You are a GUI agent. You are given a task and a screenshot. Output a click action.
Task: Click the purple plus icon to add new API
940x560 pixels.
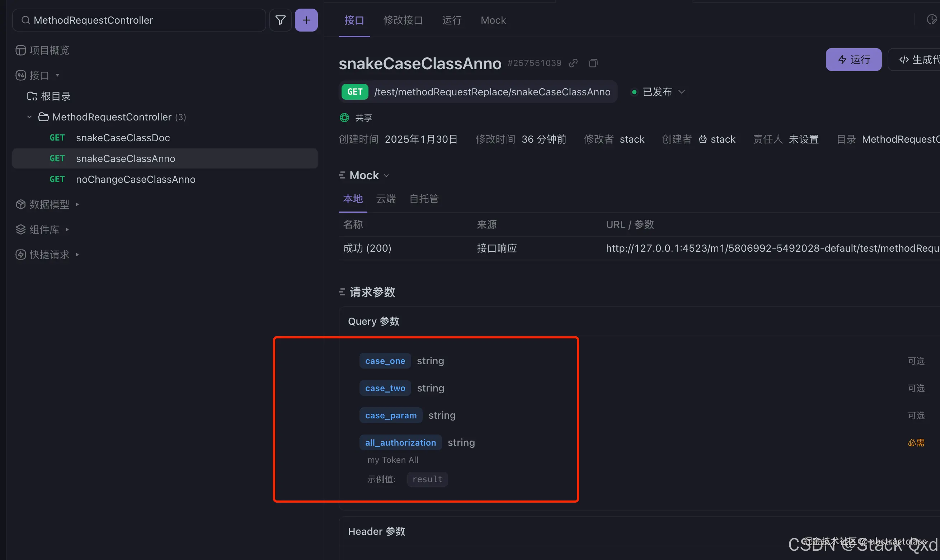pyautogui.click(x=306, y=20)
